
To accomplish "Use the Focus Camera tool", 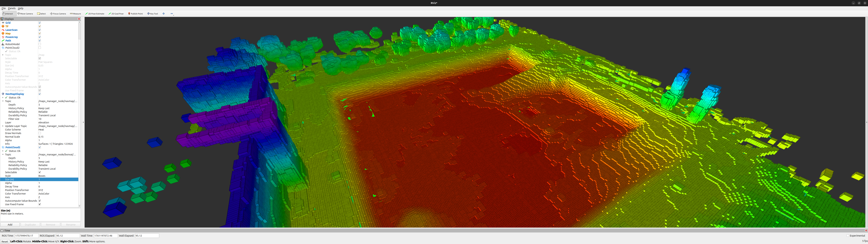I will [58, 14].
